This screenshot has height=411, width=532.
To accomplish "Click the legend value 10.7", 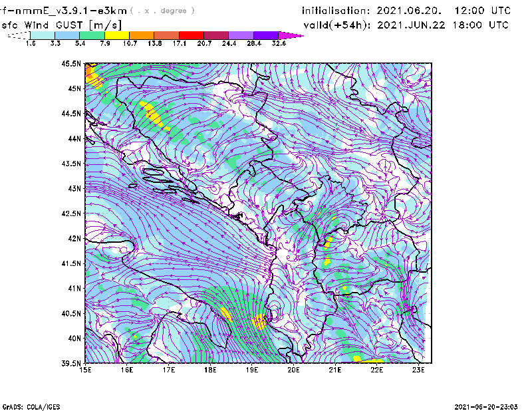I will 130,43.
